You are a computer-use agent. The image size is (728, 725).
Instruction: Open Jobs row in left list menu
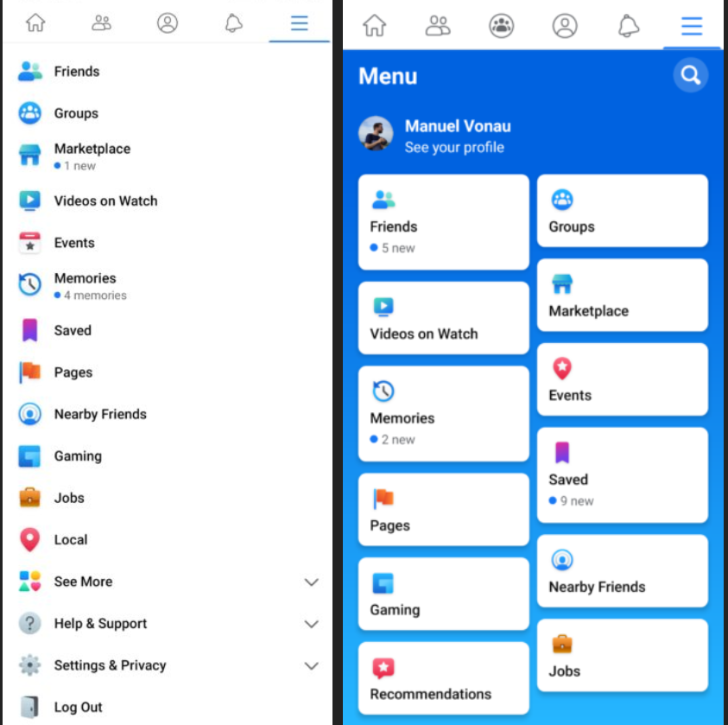pyautogui.click(x=168, y=498)
